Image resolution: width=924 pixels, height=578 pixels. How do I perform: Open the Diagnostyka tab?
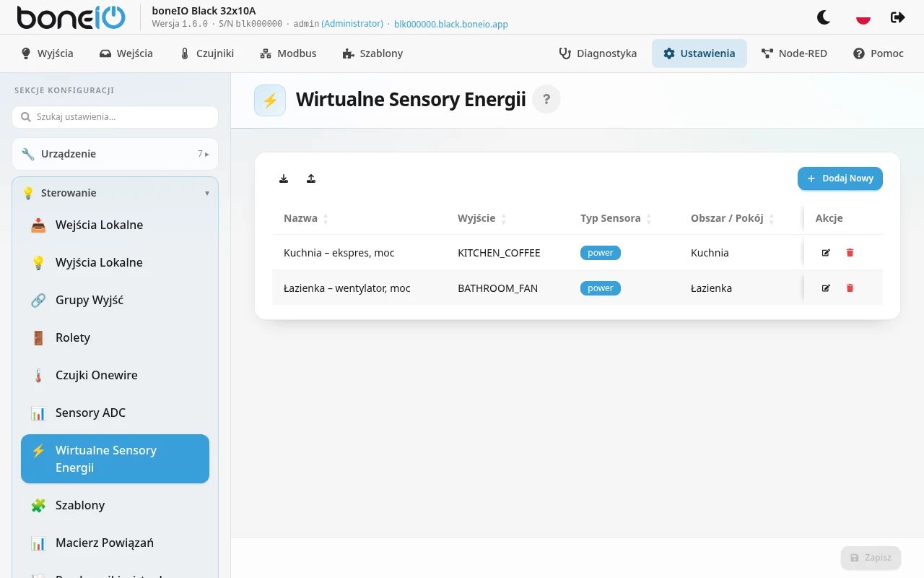[x=598, y=53]
